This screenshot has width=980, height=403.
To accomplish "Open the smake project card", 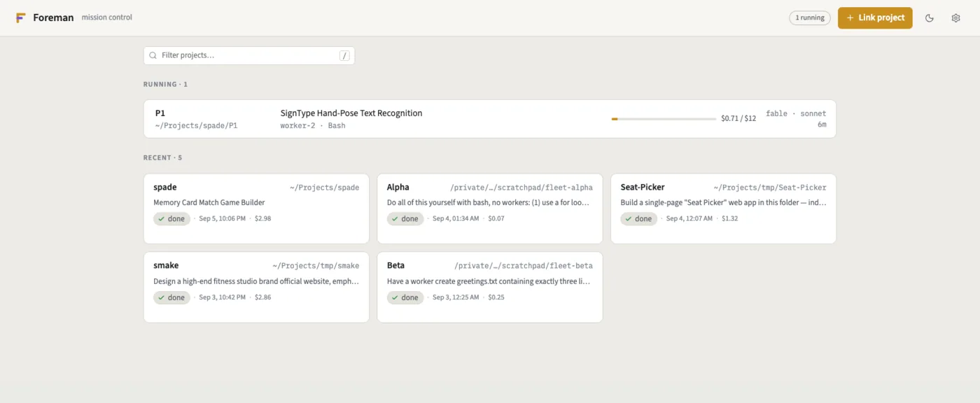I will 256,287.
